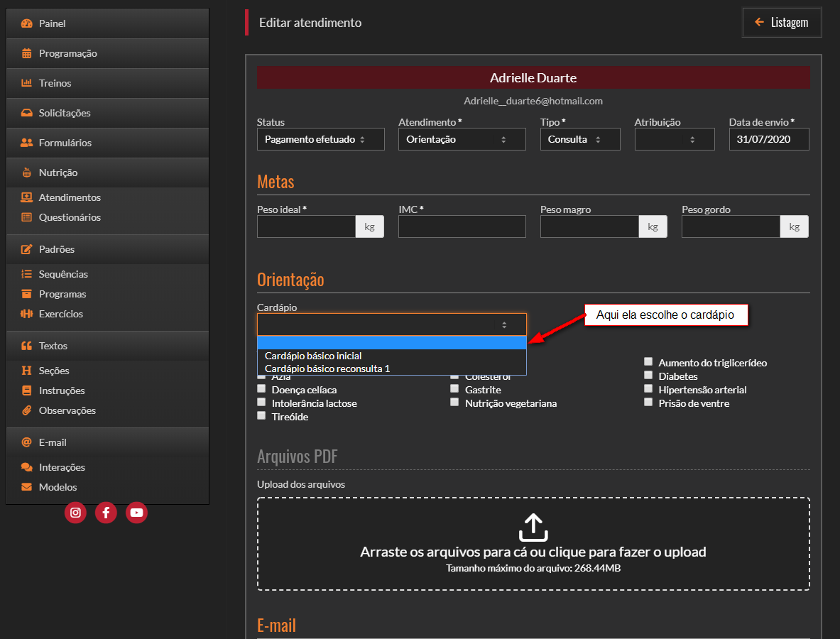Click the Exercícios dumbbell icon

click(x=27, y=314)
